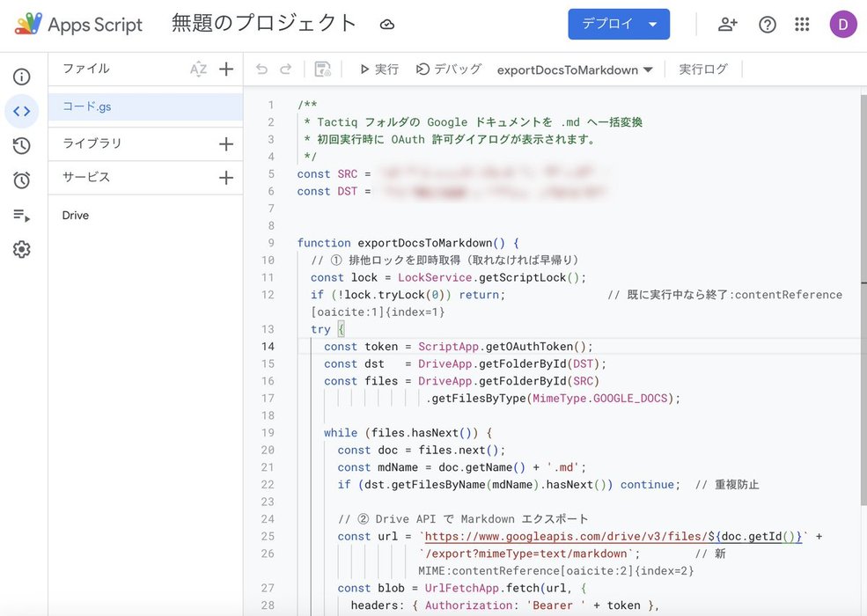
Task: Open Project Settings gear icon
Action: pos(21,249)
